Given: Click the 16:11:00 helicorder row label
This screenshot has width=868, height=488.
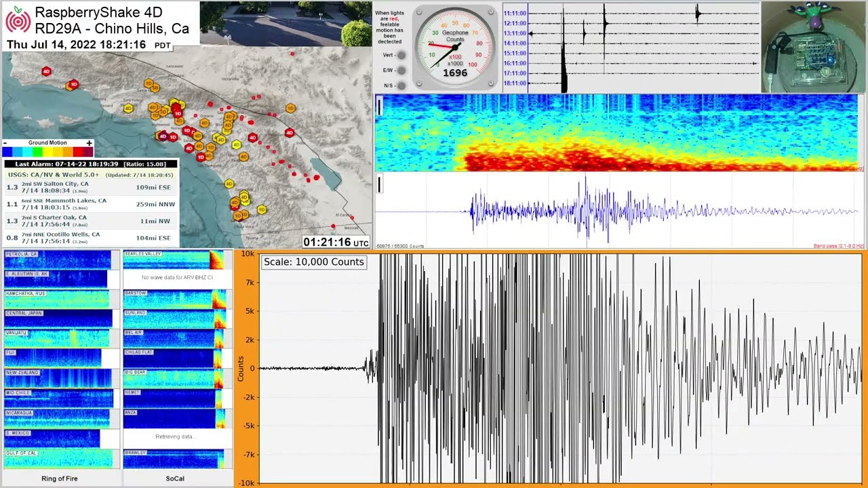Looking at the screenshot, I should [515, 63].
